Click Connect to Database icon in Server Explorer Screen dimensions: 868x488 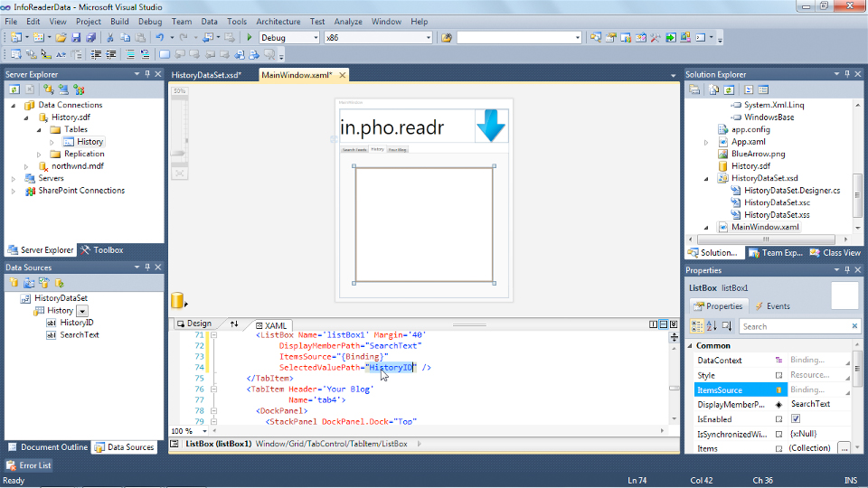tap(49, 89)
